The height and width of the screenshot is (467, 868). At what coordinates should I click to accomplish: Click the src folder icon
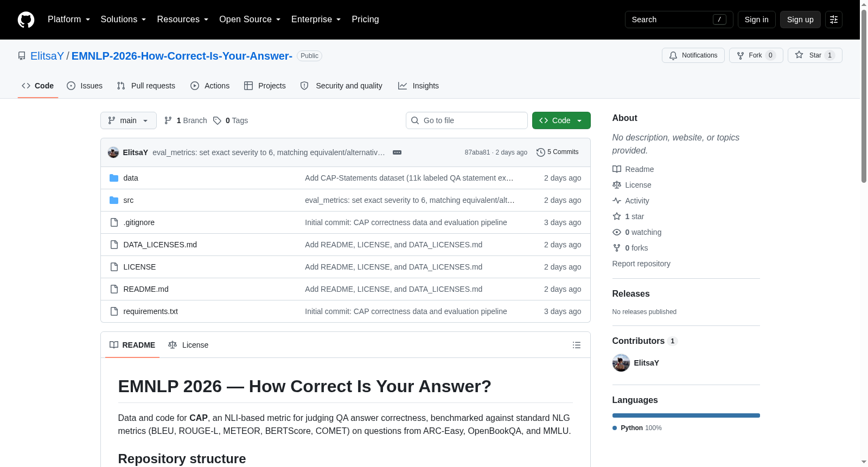[x=114, y=200]
